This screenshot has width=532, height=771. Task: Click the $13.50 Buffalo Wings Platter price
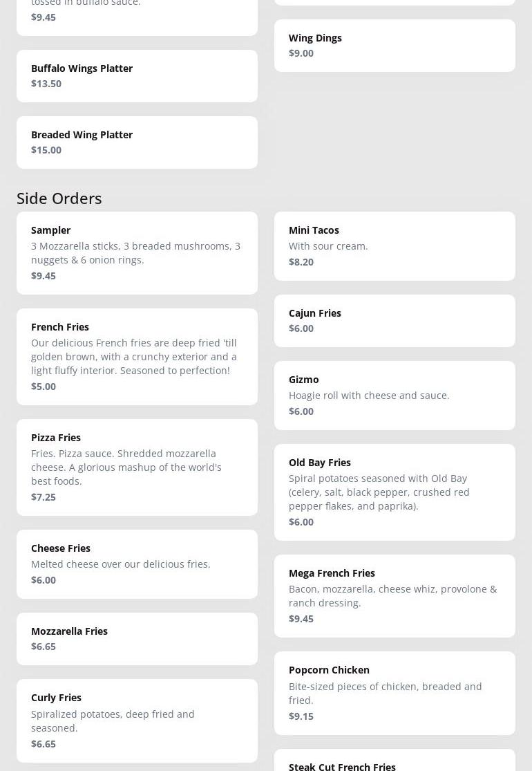point(46,84)
